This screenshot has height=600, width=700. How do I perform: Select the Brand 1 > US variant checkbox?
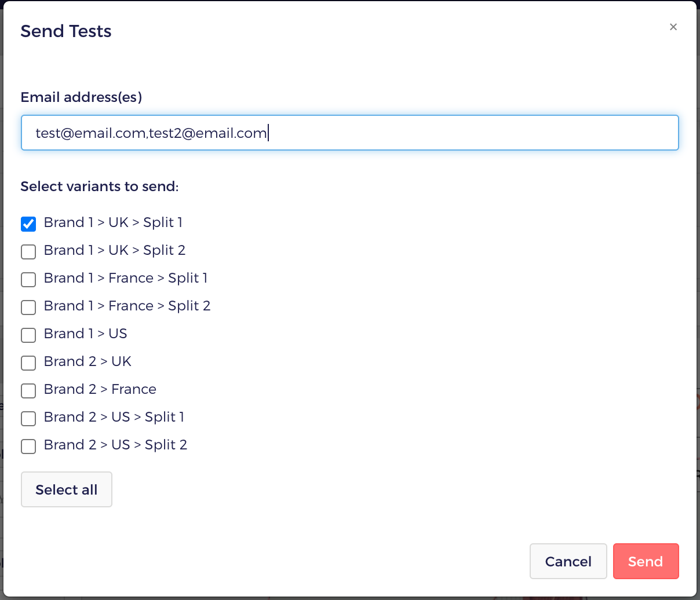(28, 335)
